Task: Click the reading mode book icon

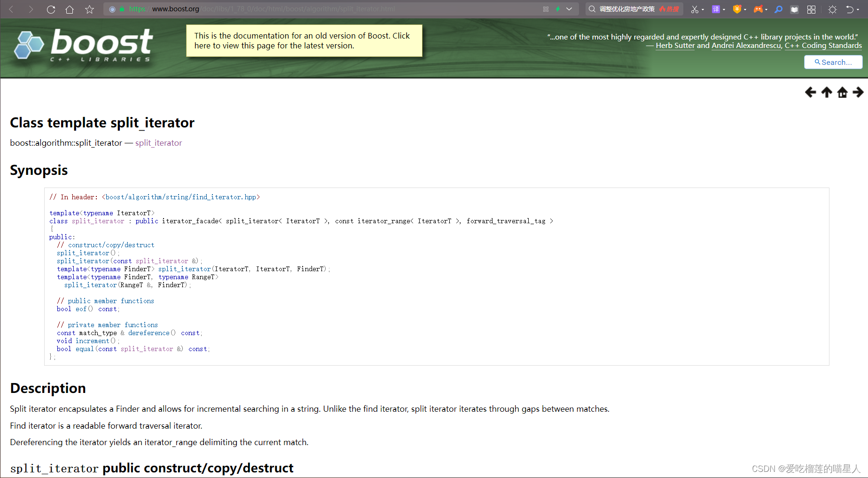Action: click(x=794, y=9)
